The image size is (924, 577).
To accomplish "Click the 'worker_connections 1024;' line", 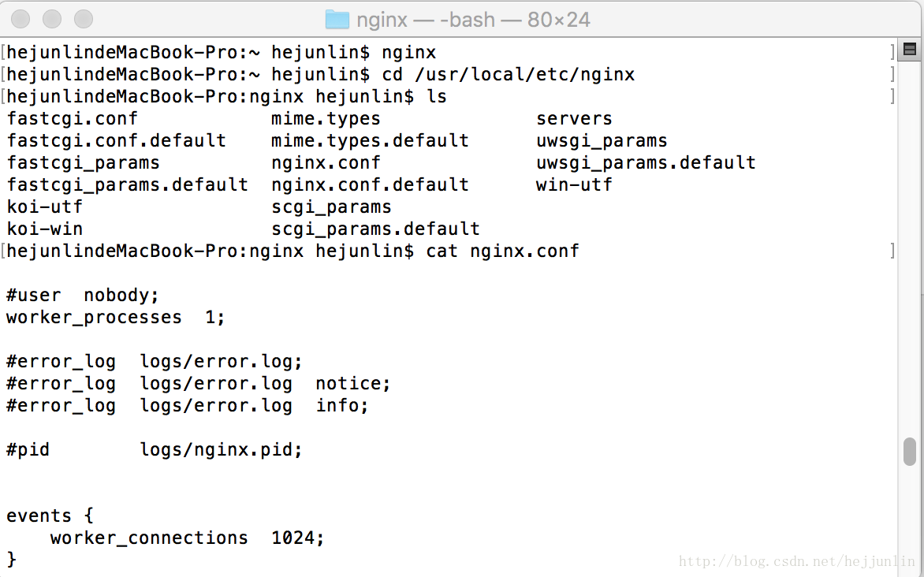I will click(188, 538).
